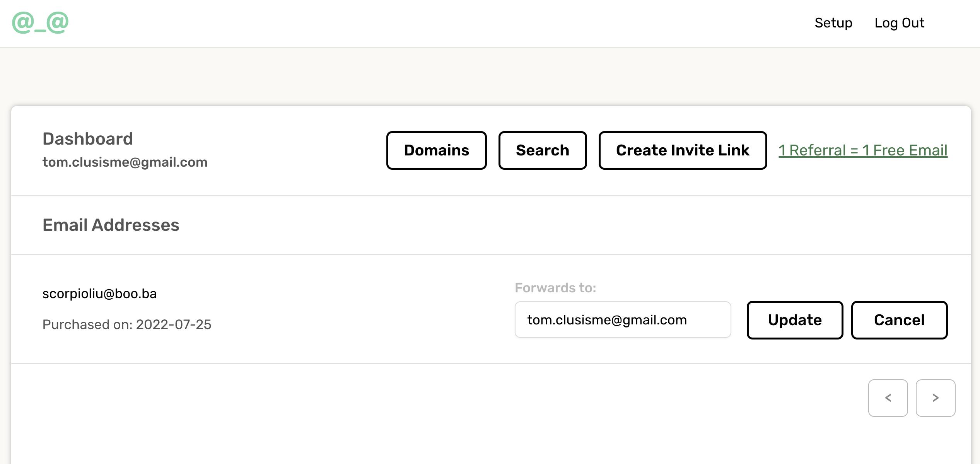Click Update to save forwarding address
Viewport: 980px width, 464px height.
point(795,320)
